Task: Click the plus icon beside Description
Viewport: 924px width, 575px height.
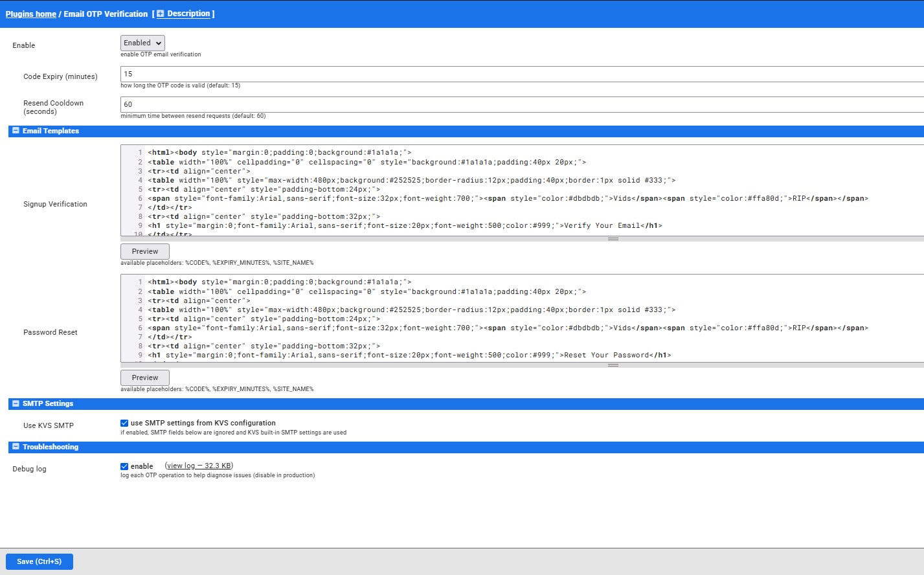Action: pyautogui.click(x=161, y=14)
